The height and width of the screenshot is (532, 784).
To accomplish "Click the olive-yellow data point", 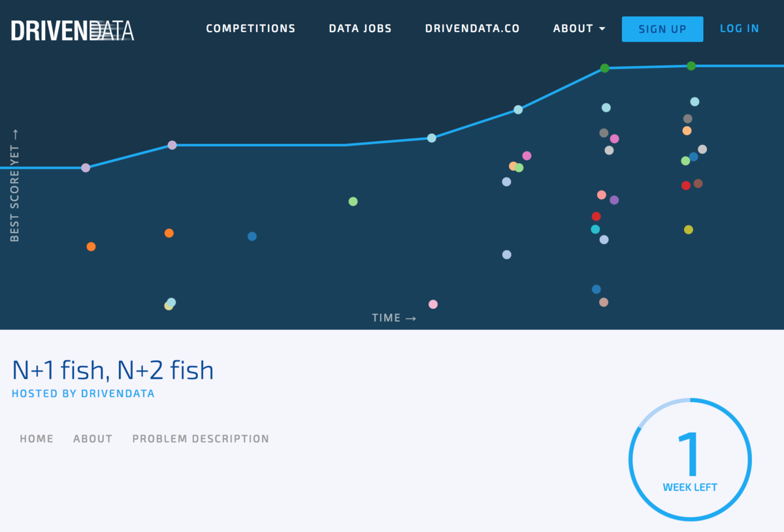I will pyautogui.click(x=688, y=230).
